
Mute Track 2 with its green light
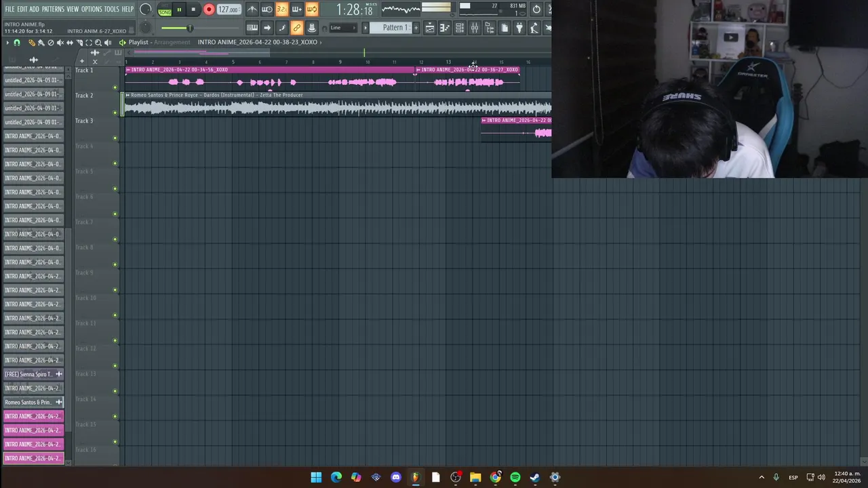click(115, 113)
